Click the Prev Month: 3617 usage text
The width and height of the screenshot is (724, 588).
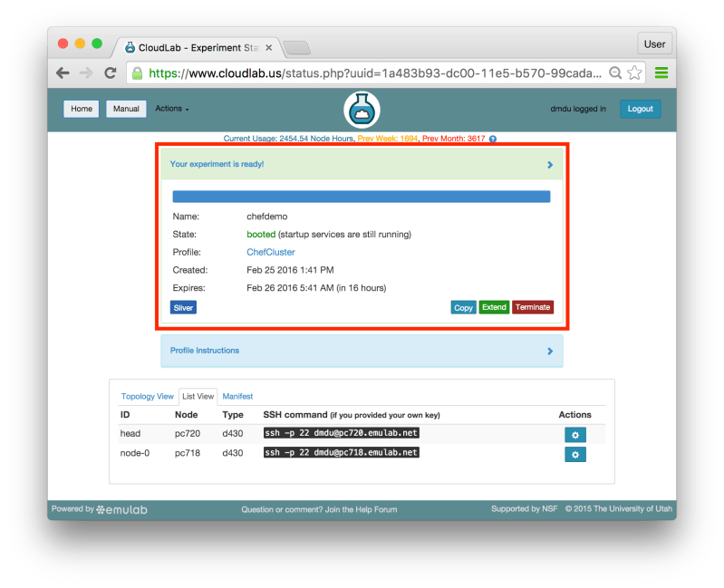pos(453,139)
